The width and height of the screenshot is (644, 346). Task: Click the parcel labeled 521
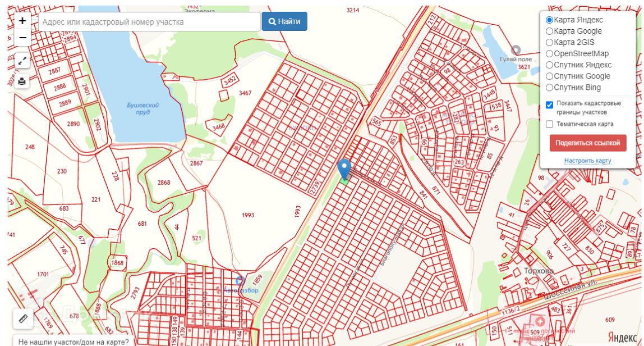[x=197, y=238]
